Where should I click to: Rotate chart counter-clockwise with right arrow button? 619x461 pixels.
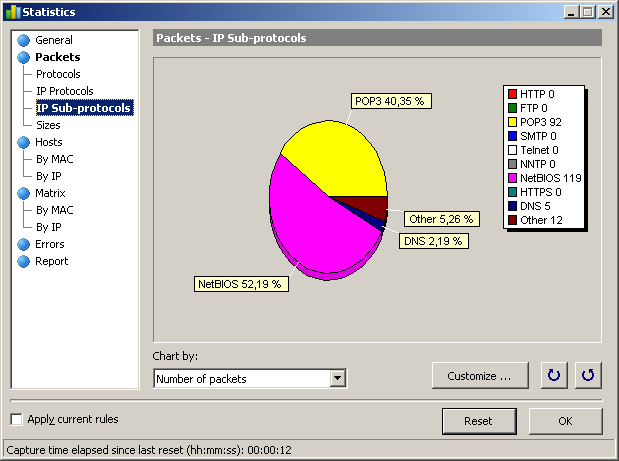[x=588, y=375]
